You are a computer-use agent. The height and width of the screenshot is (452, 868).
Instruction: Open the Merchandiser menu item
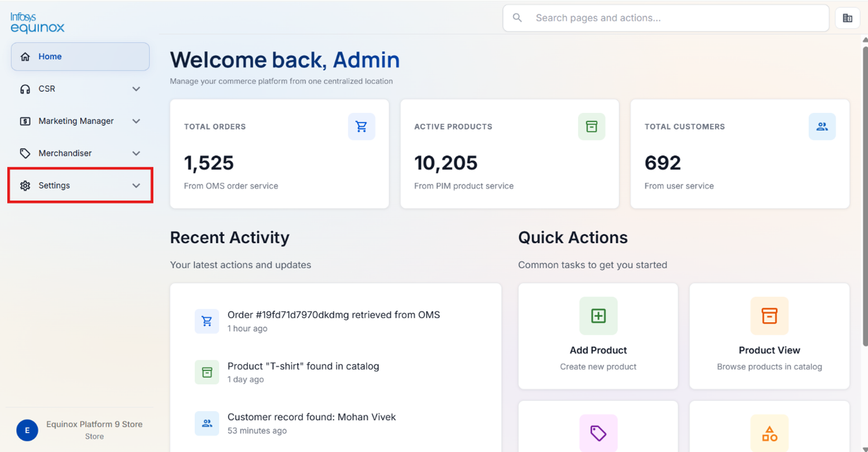[80, 153]
